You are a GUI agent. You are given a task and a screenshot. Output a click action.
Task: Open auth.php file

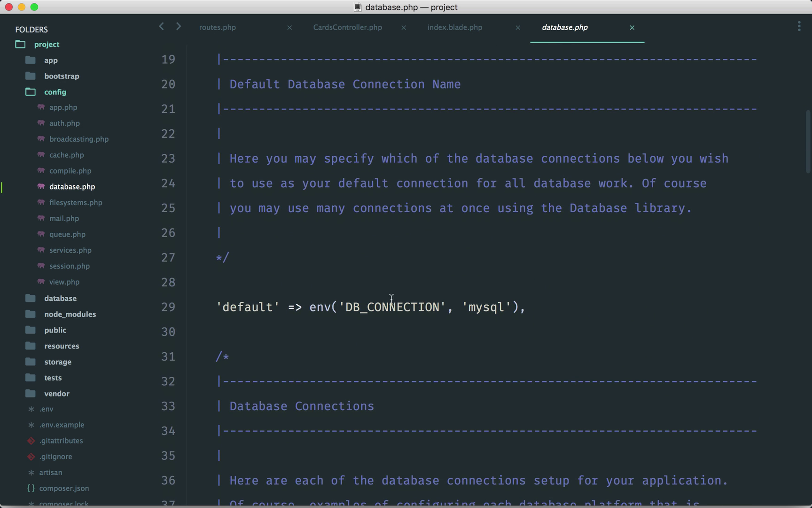64,123
